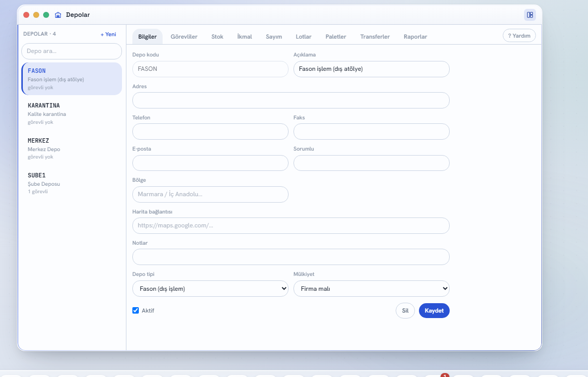The width and height of the screenshot is (588, 377).
Task: Toggle the panel layout icon in title bar
Action: tap(529, 15)
